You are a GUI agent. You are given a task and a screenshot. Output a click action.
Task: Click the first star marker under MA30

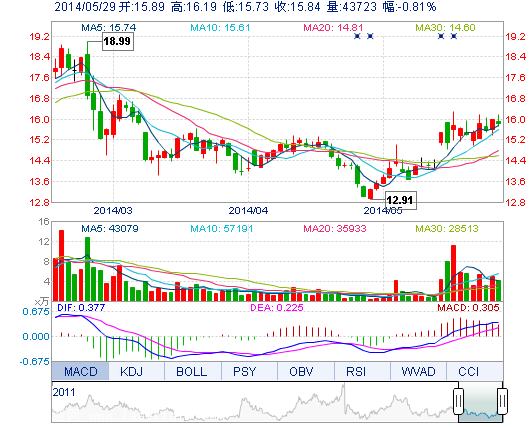pyautogui.click(x=441, y=36)
